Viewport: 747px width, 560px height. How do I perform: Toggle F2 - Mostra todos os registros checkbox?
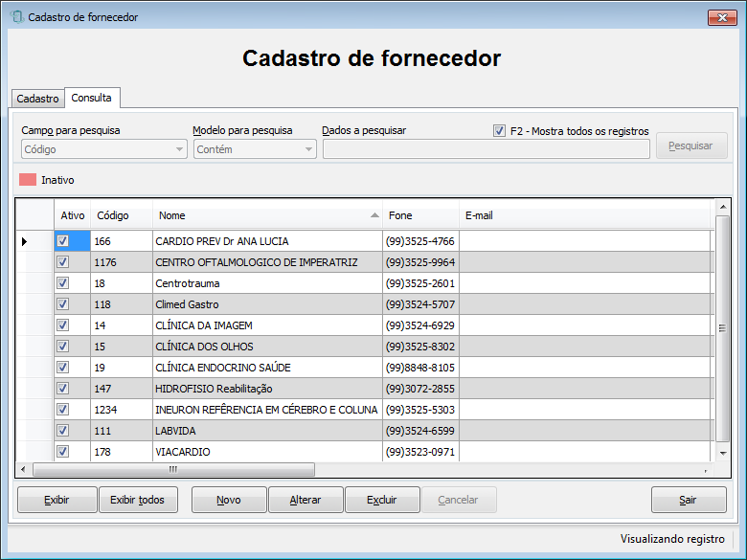[499, 130]
